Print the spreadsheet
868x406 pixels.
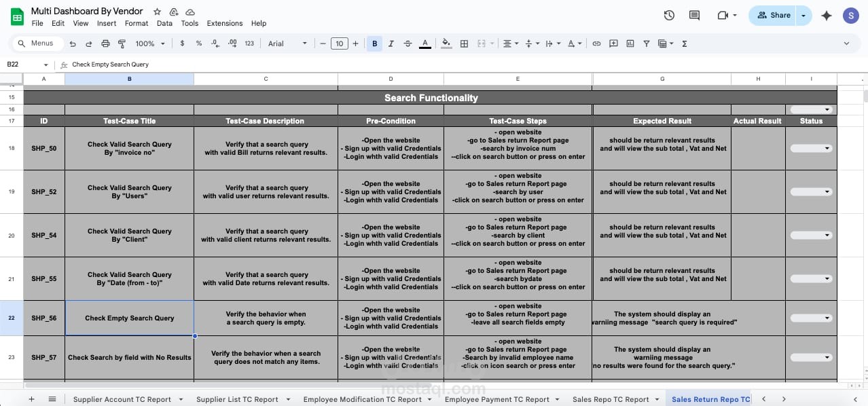[x=105, y=43]
